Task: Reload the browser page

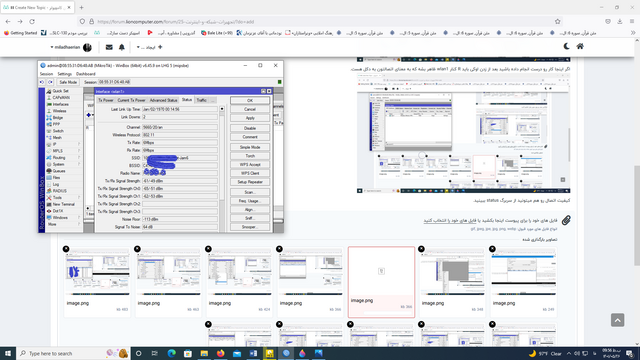Action: pos(32,22)
